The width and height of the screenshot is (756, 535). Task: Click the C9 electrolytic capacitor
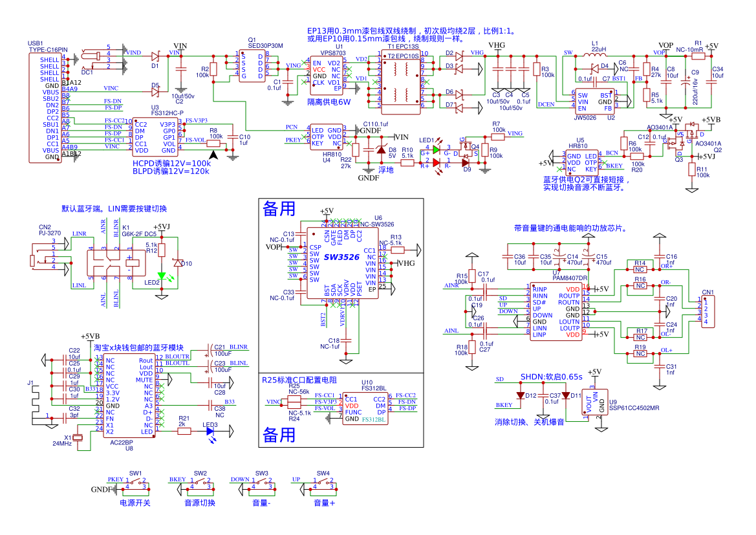point(686,82)
